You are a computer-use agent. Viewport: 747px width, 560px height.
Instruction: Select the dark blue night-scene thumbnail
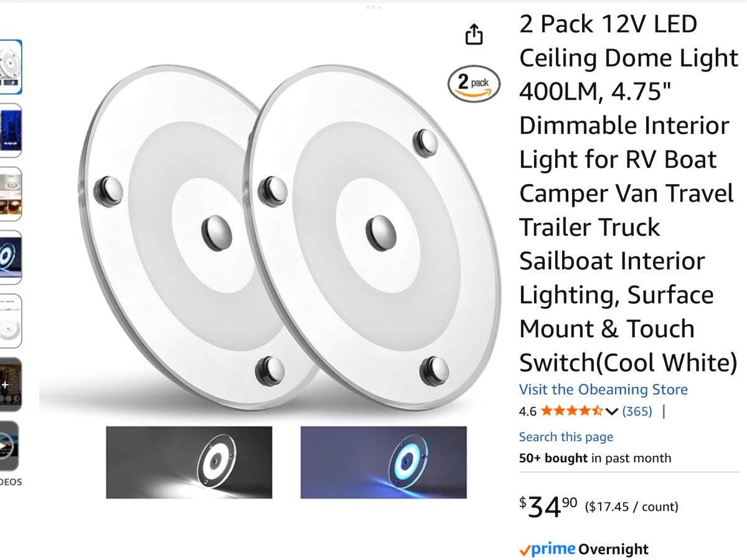coord(11,130)
